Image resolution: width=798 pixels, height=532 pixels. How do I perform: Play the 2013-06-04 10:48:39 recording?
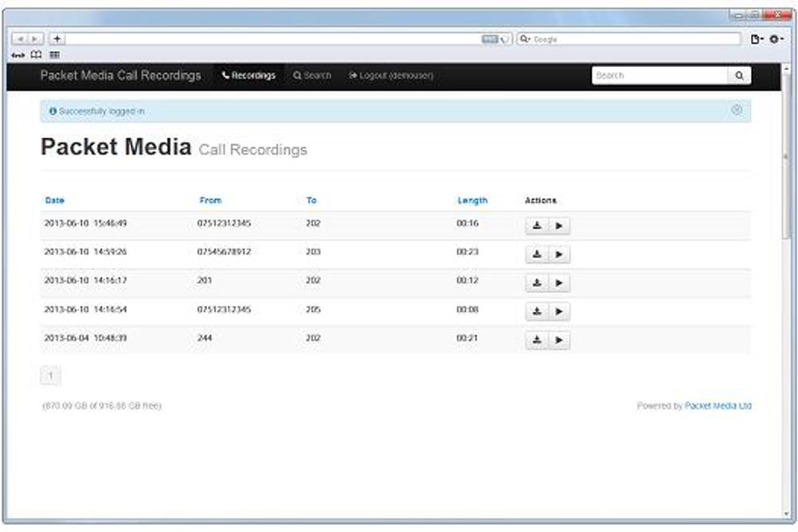coord(559,339)
